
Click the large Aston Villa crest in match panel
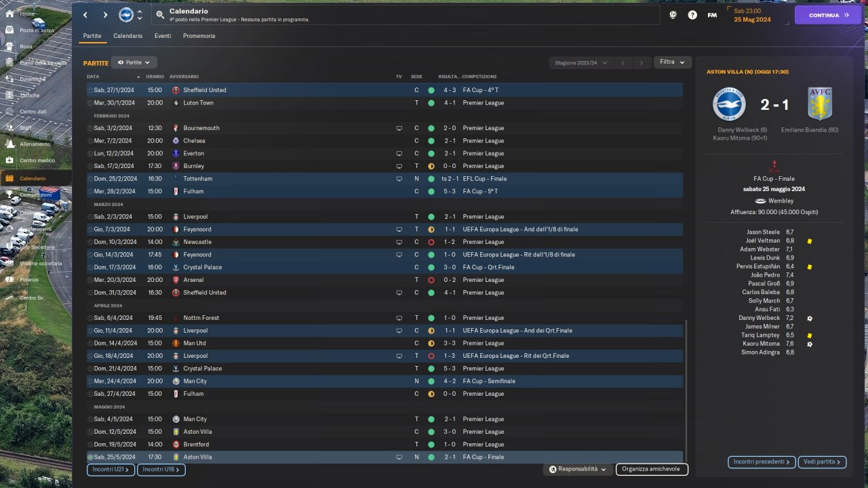point(820,104)
